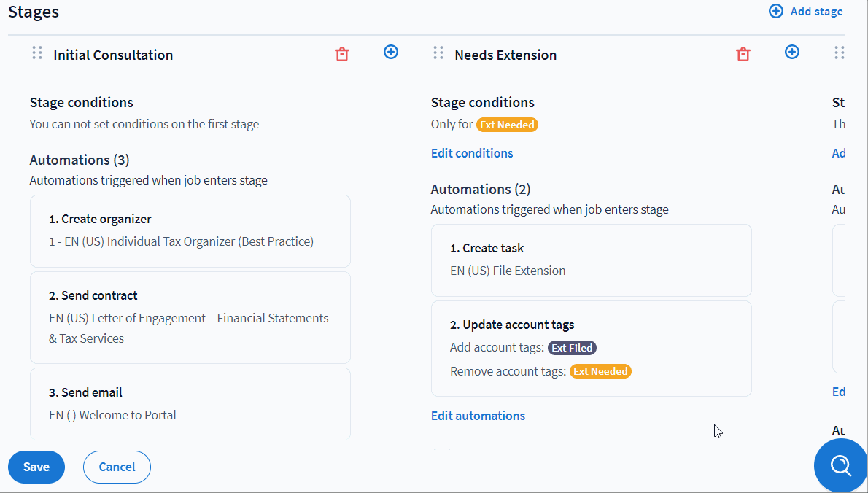Open Edit conditions for Needs Extension
The width and height of the screenshot is (868, 493).
[x=472, y=153]
